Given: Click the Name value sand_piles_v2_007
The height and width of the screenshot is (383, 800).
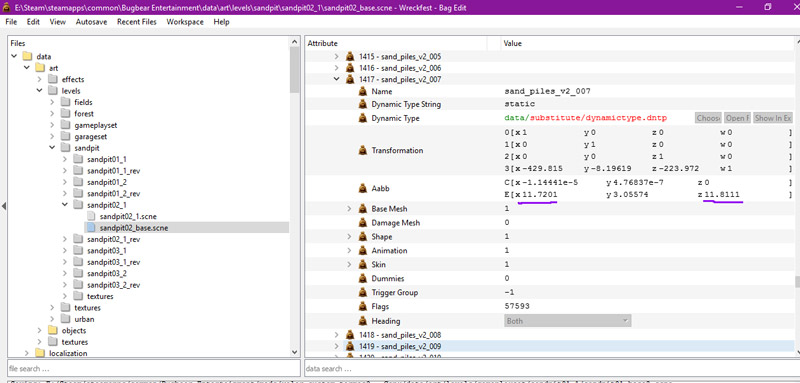Looking at the screenshot, I should 547,91.
